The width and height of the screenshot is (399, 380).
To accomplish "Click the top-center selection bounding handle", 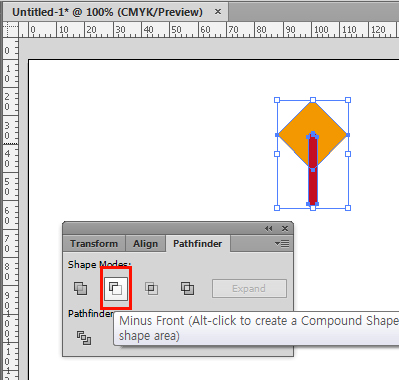I will click(x=313, y=100).
